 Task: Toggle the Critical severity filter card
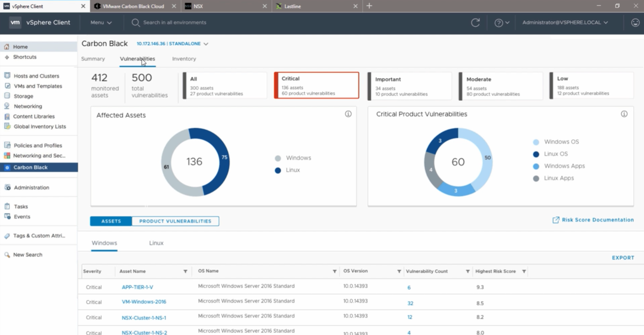(x=316, y=85)
